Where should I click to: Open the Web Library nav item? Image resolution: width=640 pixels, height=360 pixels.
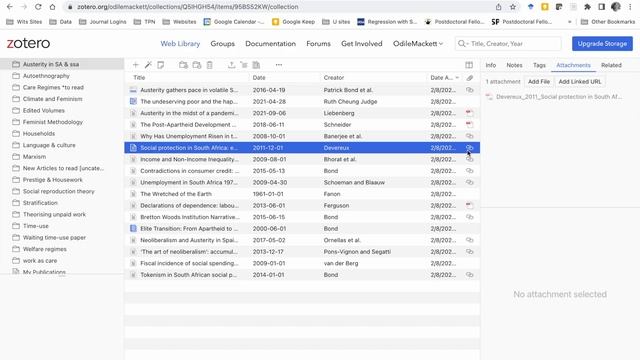(180, 44)
